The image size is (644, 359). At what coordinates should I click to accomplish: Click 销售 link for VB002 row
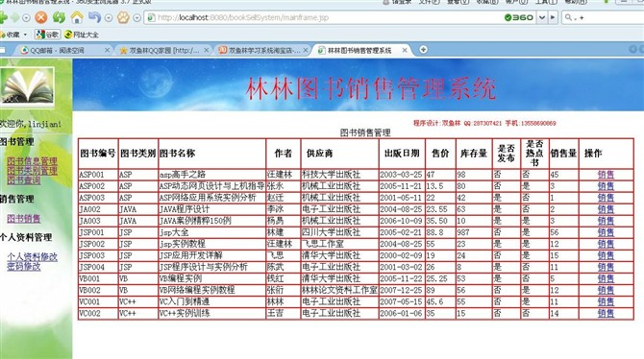[606, 290]
